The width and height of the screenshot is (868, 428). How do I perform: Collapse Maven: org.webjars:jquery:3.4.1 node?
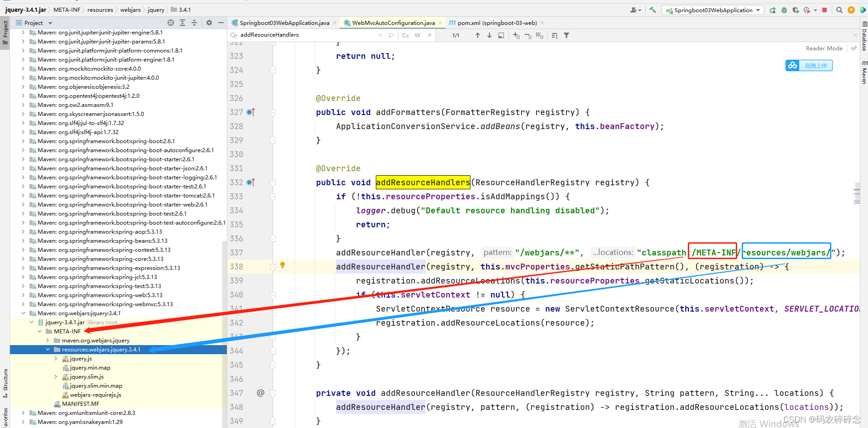pyautogui.click(x=23, y=313)
